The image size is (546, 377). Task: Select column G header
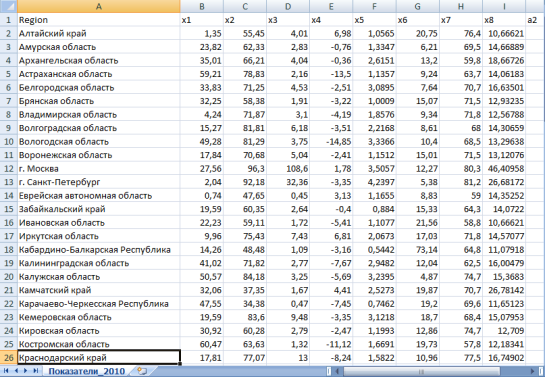(x=418, y=6)
